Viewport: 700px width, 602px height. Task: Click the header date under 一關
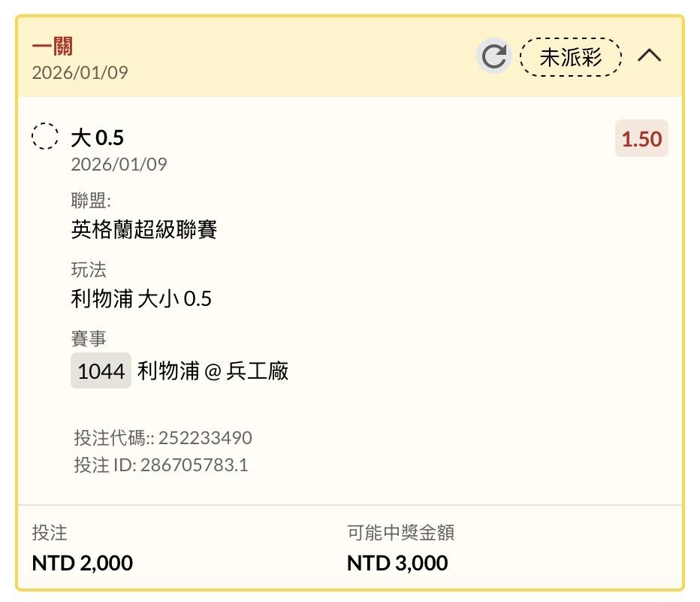click(x=80, y=72)
